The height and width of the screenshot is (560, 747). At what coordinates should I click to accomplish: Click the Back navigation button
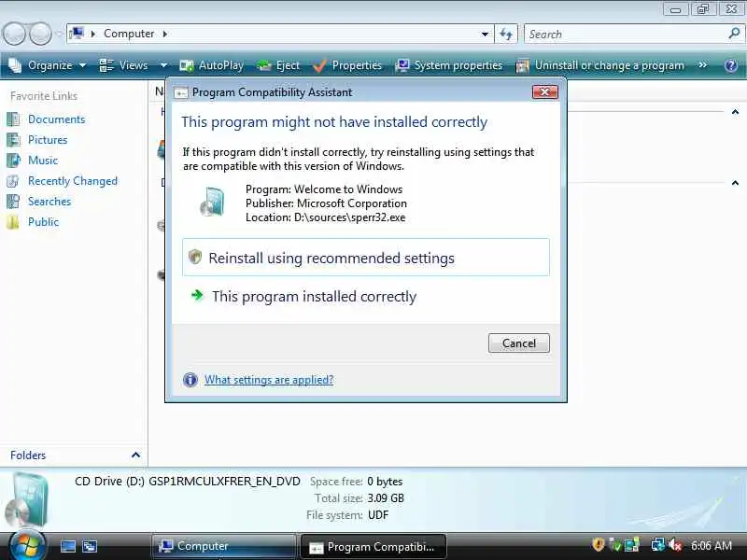14,34
